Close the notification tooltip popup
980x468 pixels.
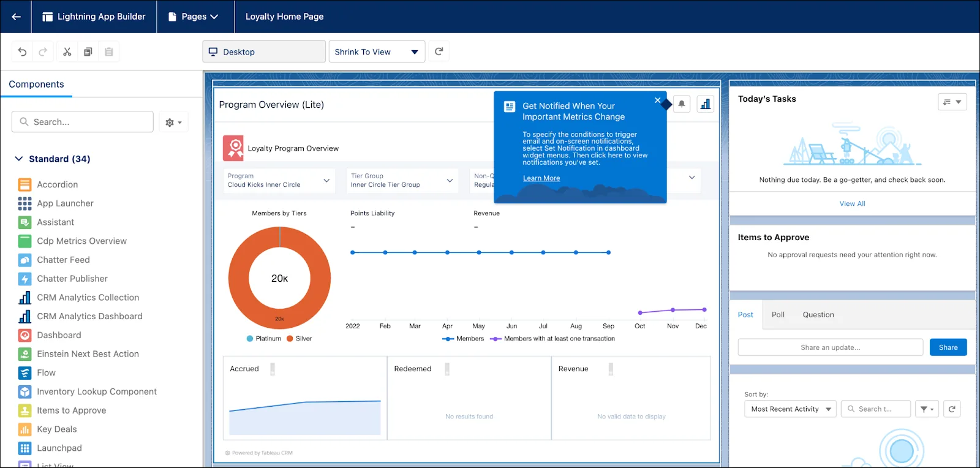click(x=657, y=100)
